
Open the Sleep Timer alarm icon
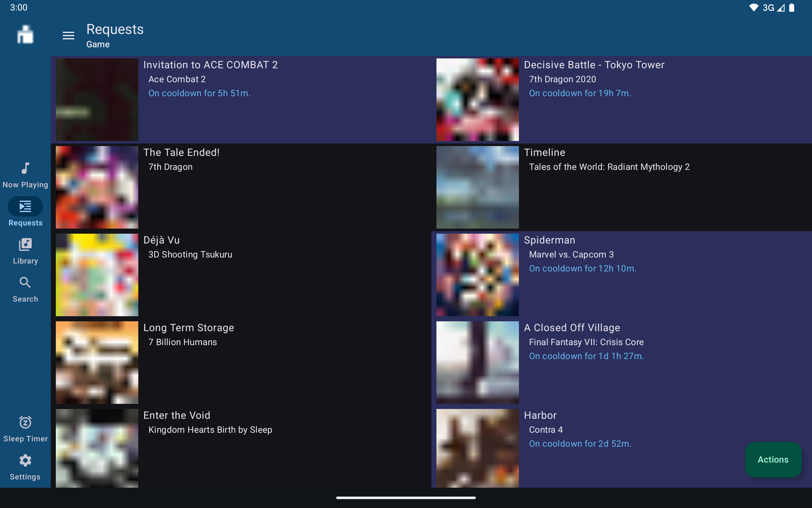(25, 422)
